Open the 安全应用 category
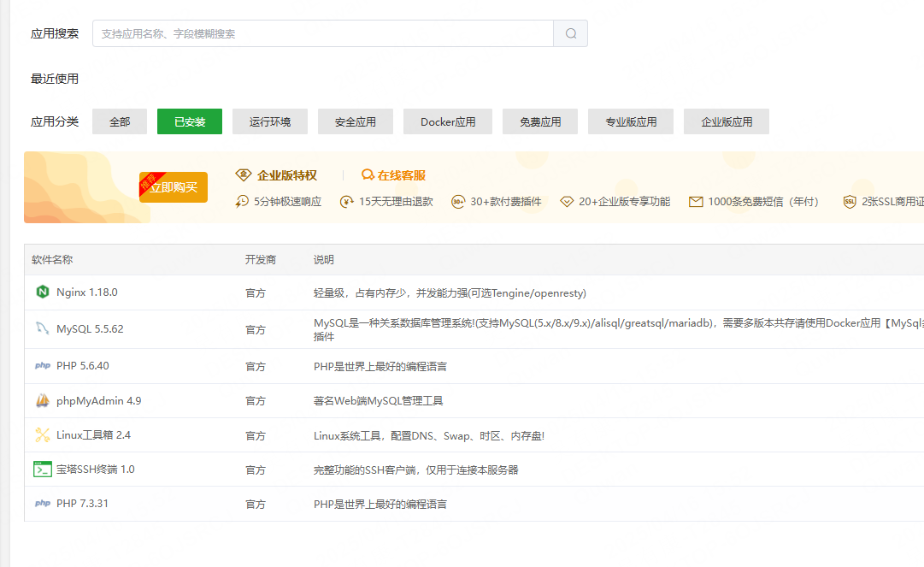This screenshot has height=567, width=924. [x=355, y=121]
